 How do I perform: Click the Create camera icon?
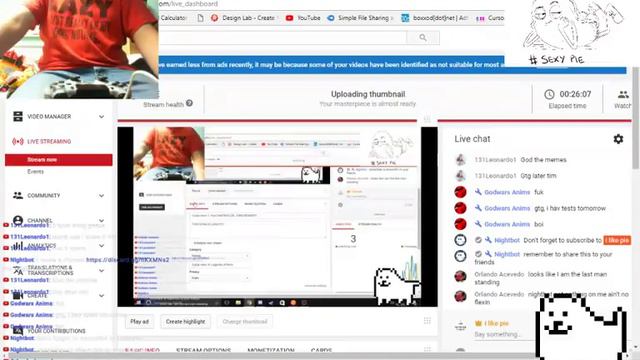point(18,295)
